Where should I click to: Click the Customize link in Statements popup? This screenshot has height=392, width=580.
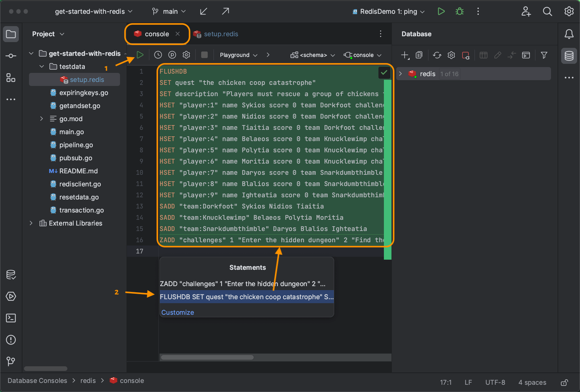178,313
